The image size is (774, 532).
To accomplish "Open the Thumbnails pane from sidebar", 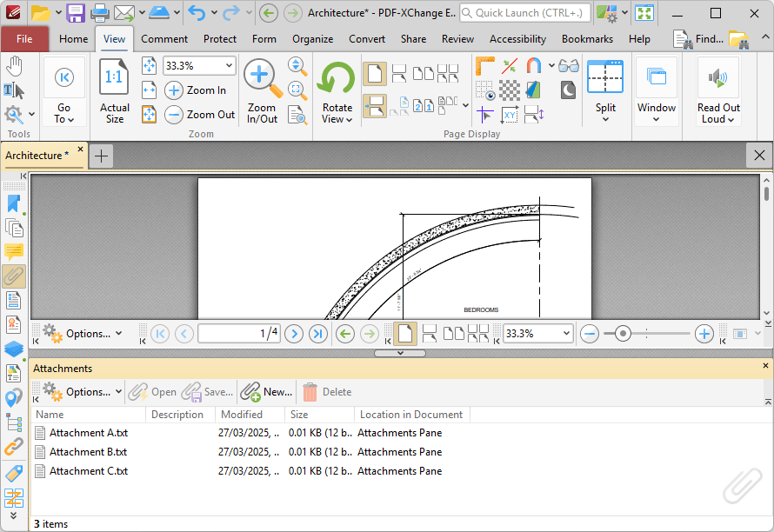I will [x=14, y=228].
